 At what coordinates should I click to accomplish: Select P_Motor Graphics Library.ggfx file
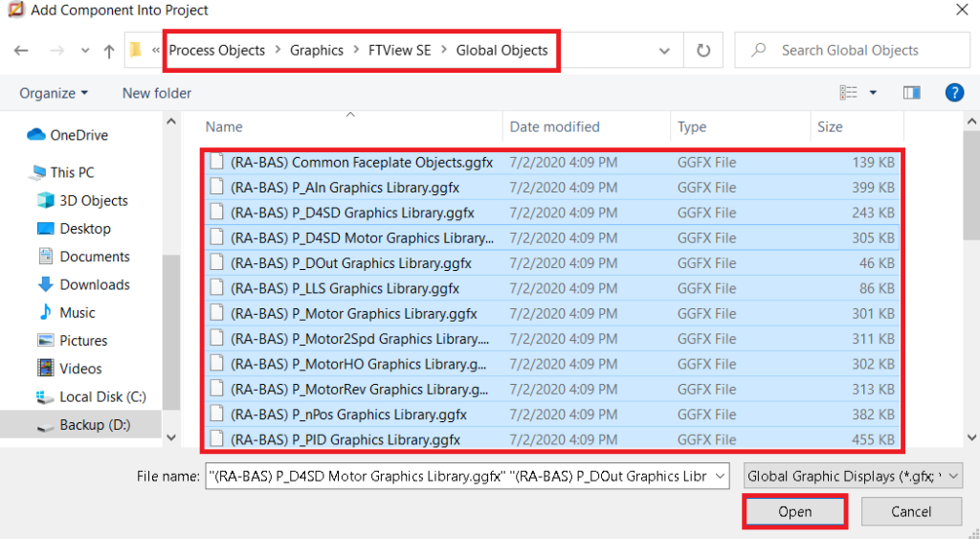[552, 314]
